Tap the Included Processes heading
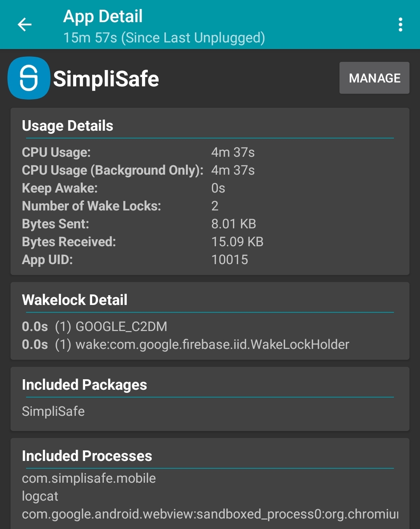 [x=87, y=456]
